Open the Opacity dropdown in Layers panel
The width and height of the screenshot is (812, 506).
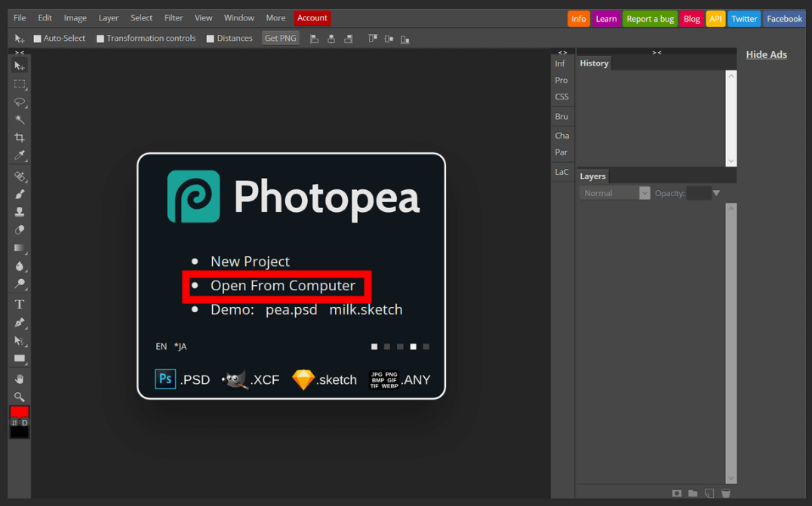click(716, 192)
